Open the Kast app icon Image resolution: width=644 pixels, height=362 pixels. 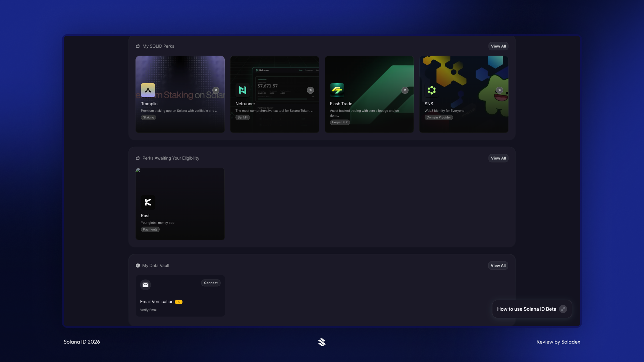148,202
